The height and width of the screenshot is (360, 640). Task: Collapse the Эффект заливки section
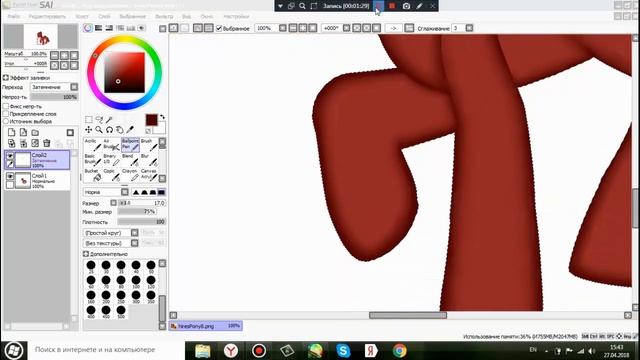6,77
